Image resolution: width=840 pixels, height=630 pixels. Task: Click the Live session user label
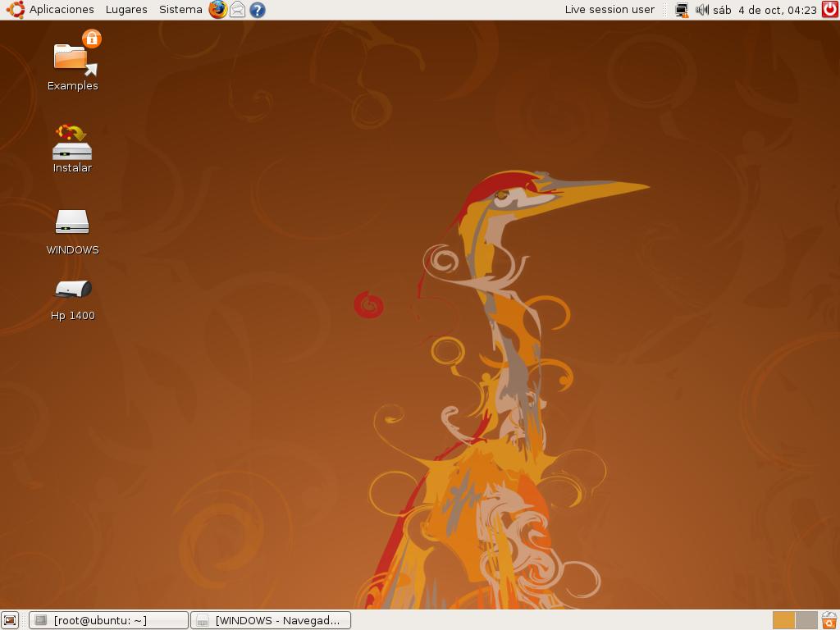[x=609, y=10]
